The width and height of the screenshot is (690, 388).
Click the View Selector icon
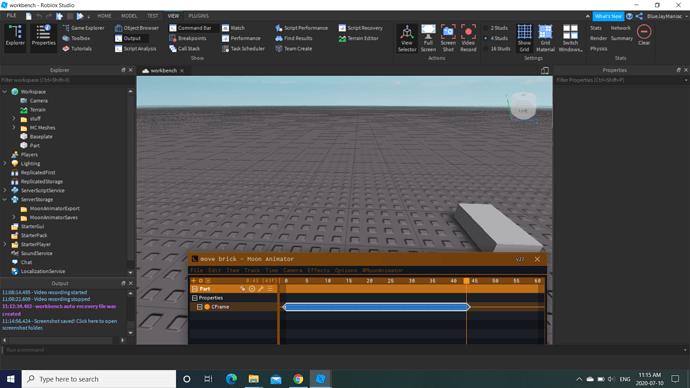pyautogui.click(x=407, y=38)
